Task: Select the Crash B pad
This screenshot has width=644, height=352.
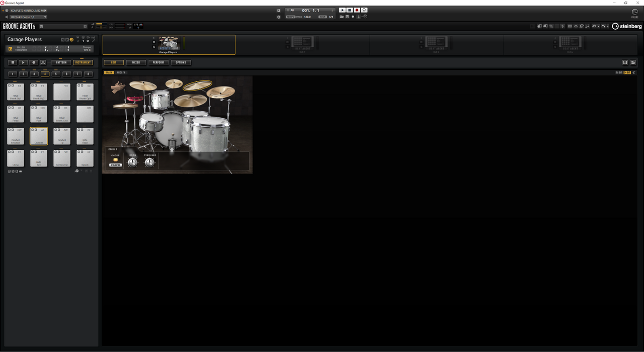Action: click(x=39, y=136)
